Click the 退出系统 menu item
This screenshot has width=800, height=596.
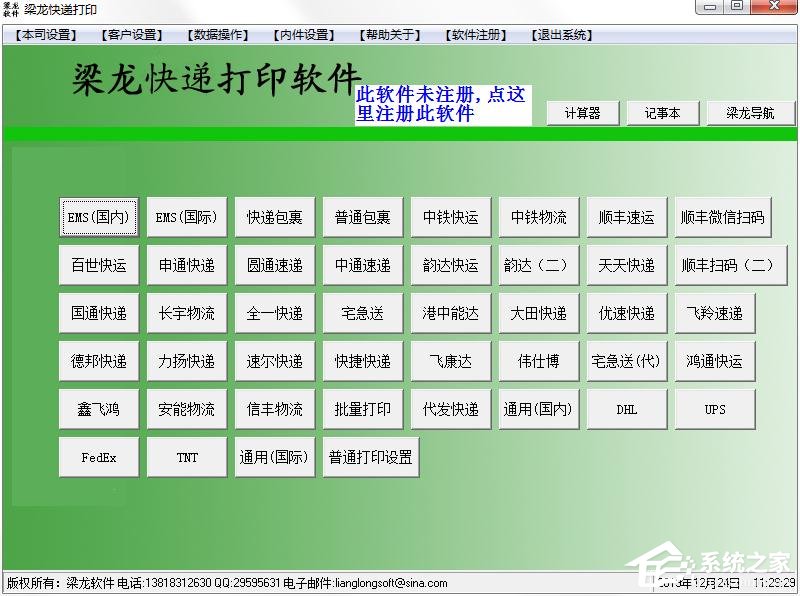click(x=562, y=35)
